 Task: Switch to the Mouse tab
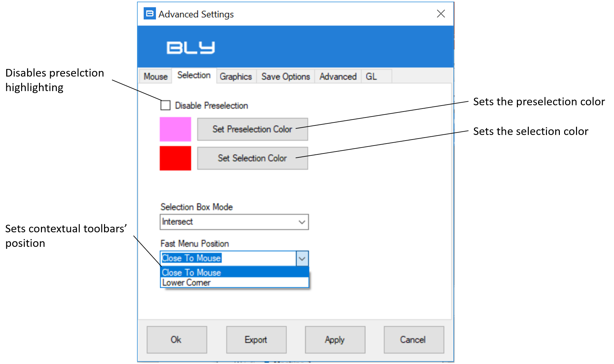pyautogui.click(x=156, y=76)
